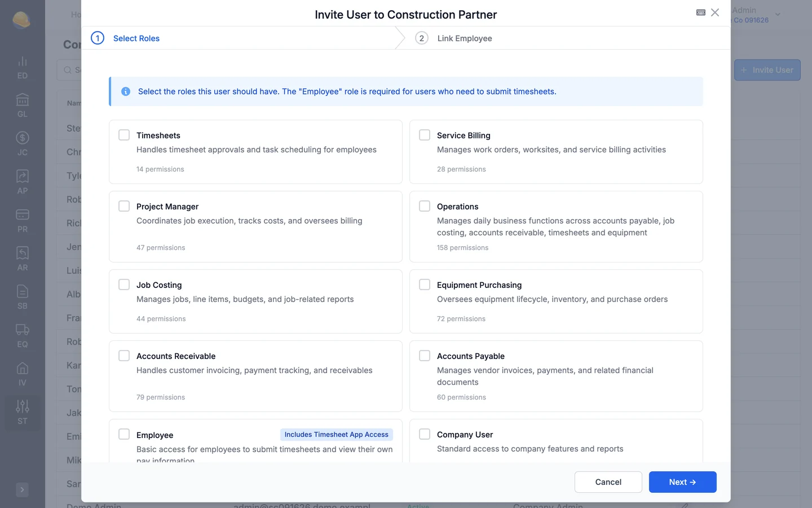Check the Equipment Purchasing role checkbox
The width and height of the screenshot is (812, 508).
425,284
